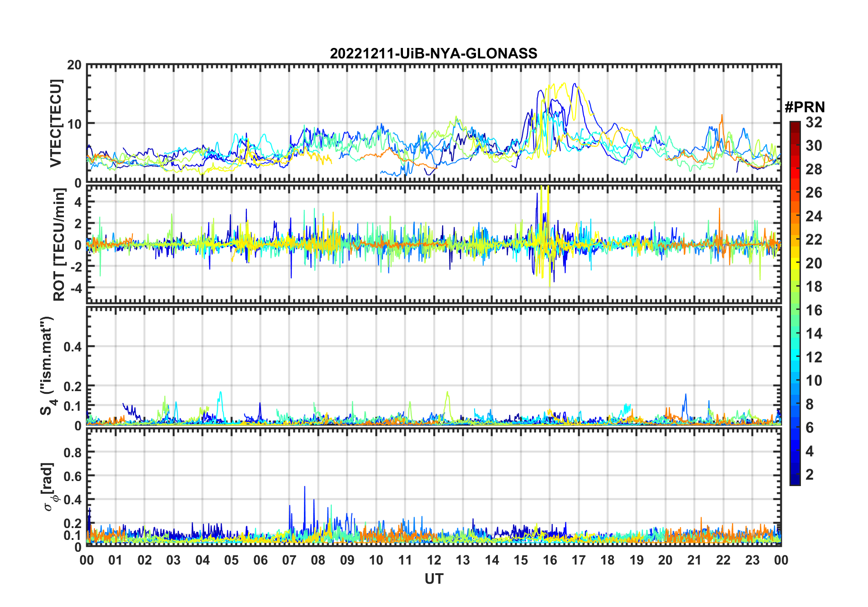Click colorbar tick label 22
Viewport: 868px width, 607px height.
pyautogui.click(x=814, y=239)
